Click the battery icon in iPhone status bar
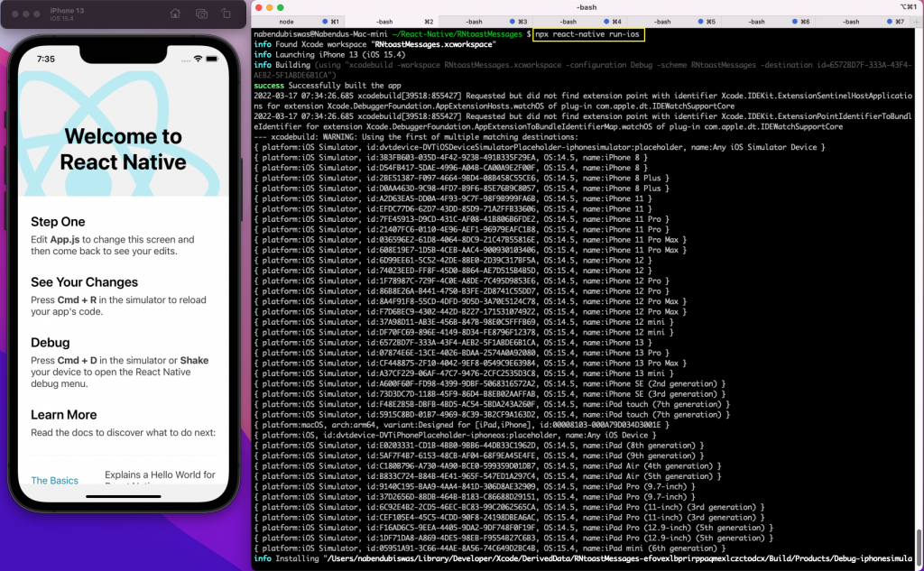This screenshot has width=924, height=571. tap(212, 59)
